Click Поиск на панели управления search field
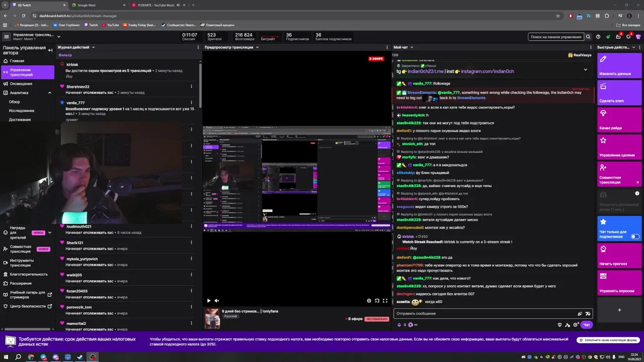The width and height of the screenshot is (644, 362). click(x=556, y=37)
